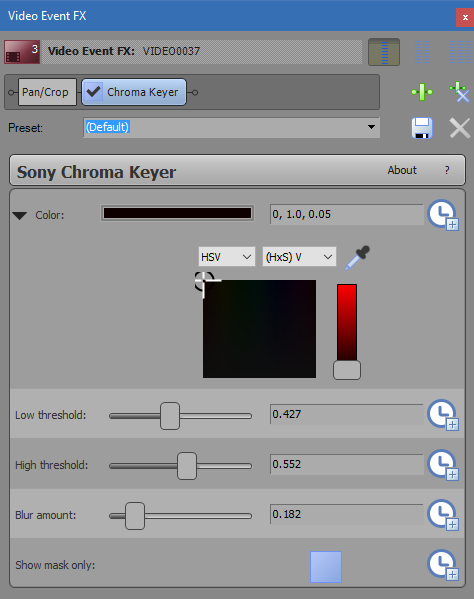Open help with the question mark
This screenshot has height=599, width=474.
[447, 170]
